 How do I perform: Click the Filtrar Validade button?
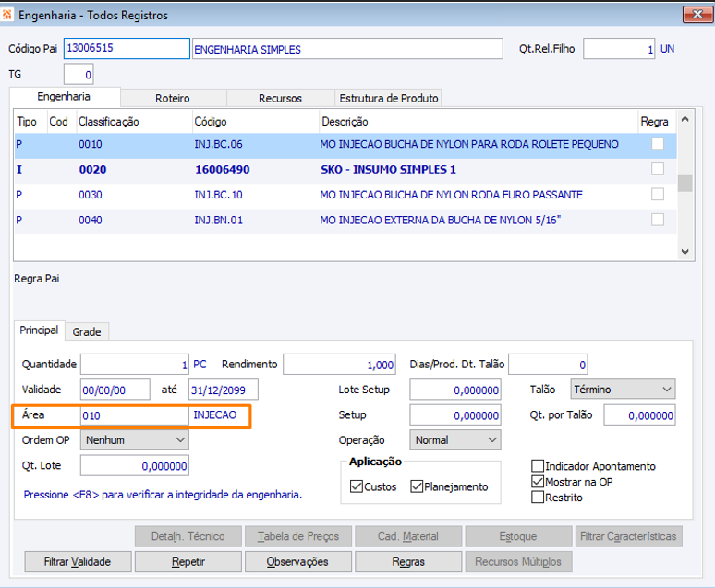[x=78, y=561]
